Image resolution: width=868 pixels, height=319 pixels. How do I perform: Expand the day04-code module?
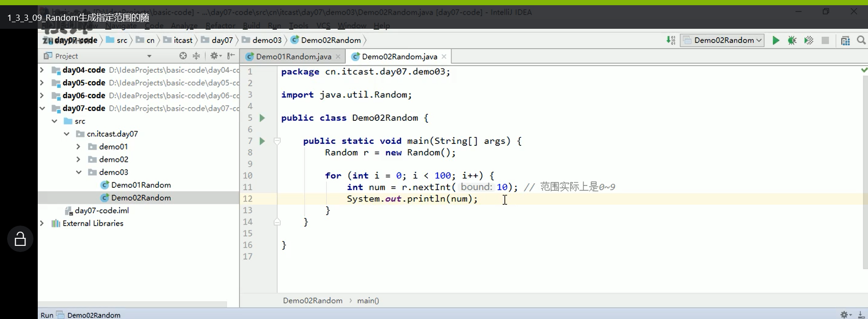pos(42,70)
